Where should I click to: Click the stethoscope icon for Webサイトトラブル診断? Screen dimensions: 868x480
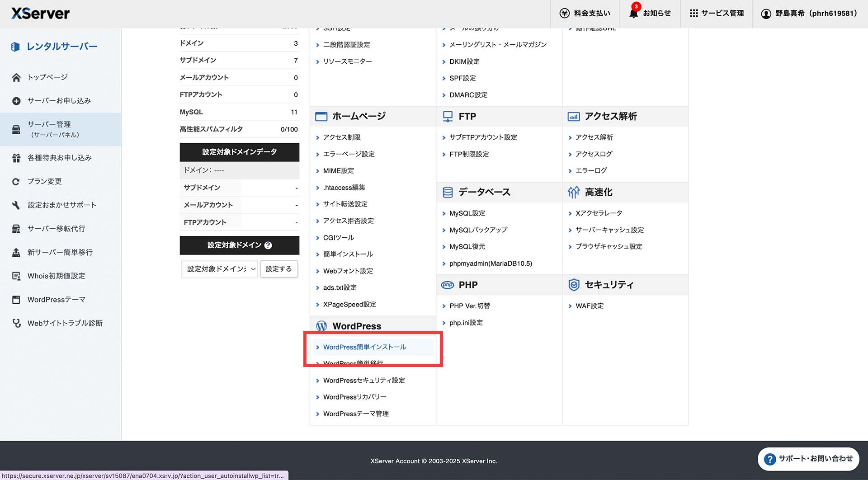(x=16, y=323)
